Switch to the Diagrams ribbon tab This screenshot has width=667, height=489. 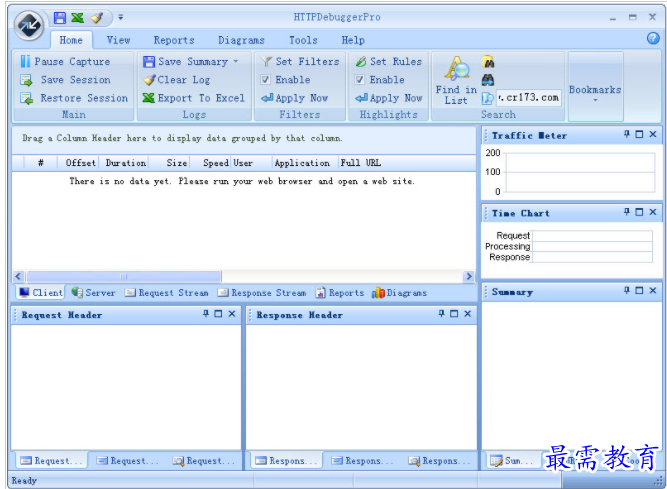241,40
